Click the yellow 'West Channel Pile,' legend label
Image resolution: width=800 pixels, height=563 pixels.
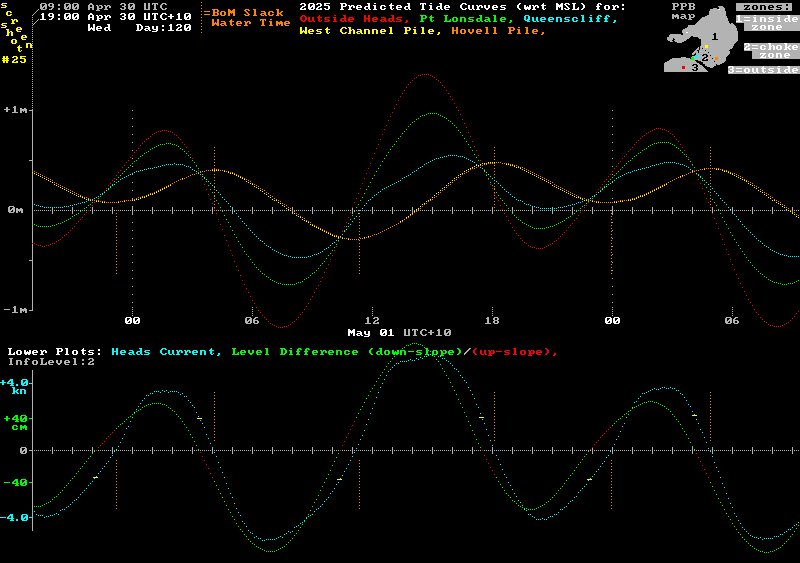(370, 31)
